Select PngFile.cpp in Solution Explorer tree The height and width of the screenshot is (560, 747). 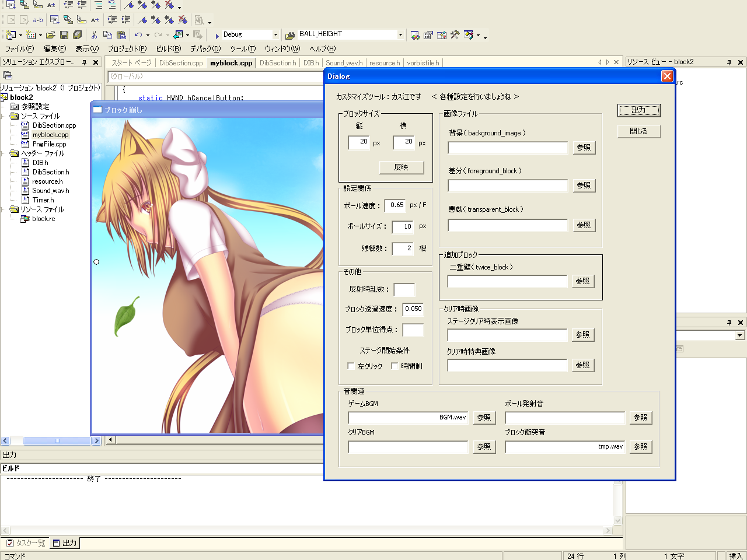50,144
